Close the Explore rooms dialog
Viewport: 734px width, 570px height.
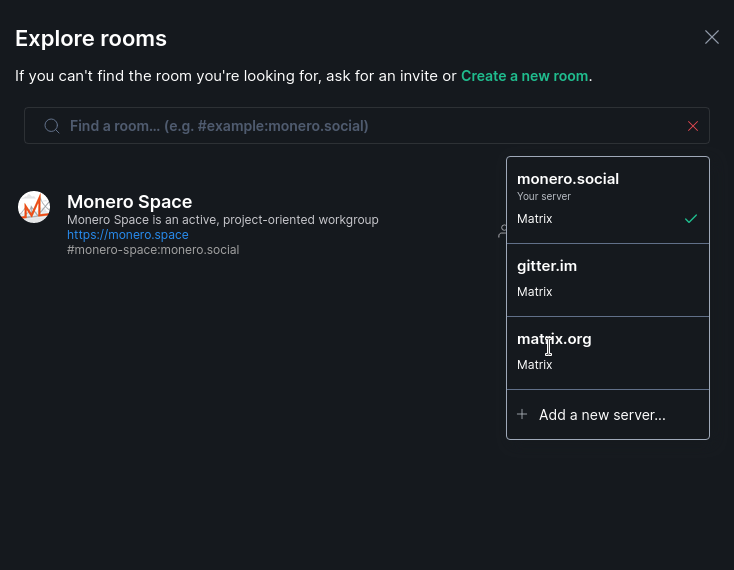pos(712,37)
